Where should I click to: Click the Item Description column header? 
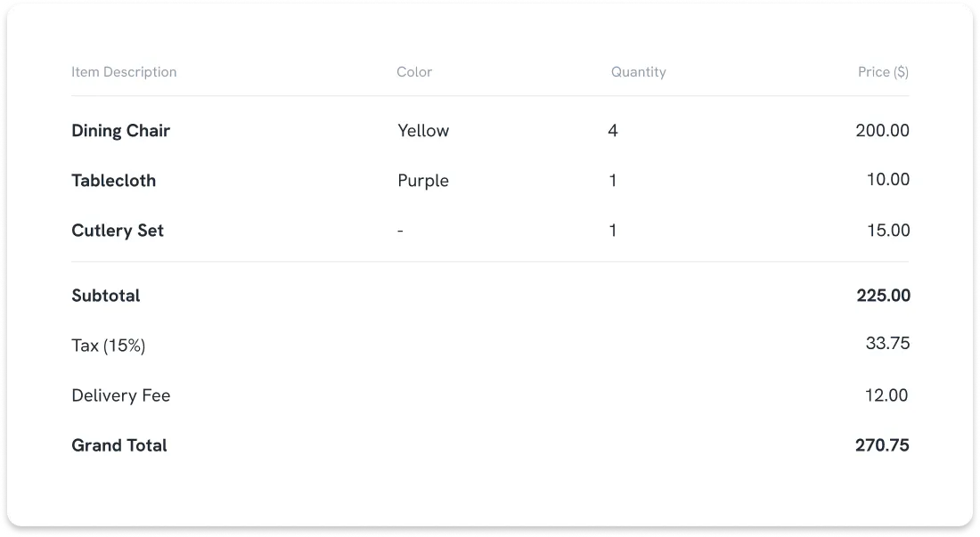[x=124, y=72]
